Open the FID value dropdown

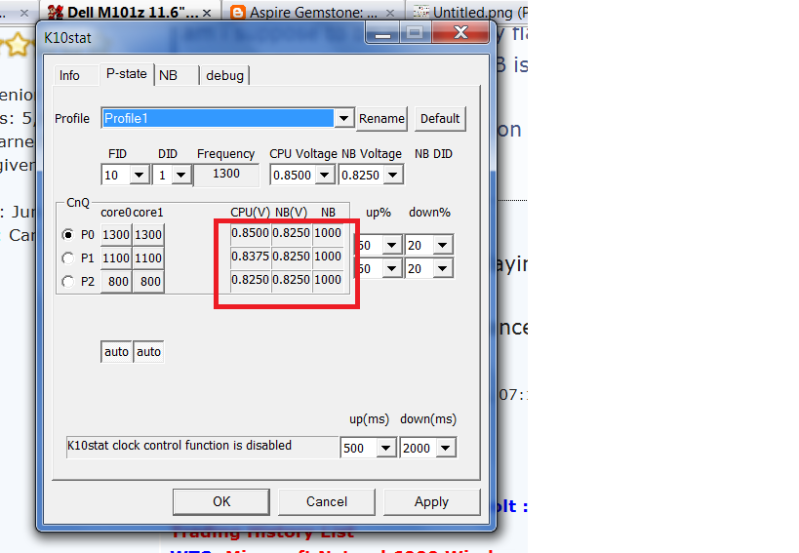click(x=139, y=175)
